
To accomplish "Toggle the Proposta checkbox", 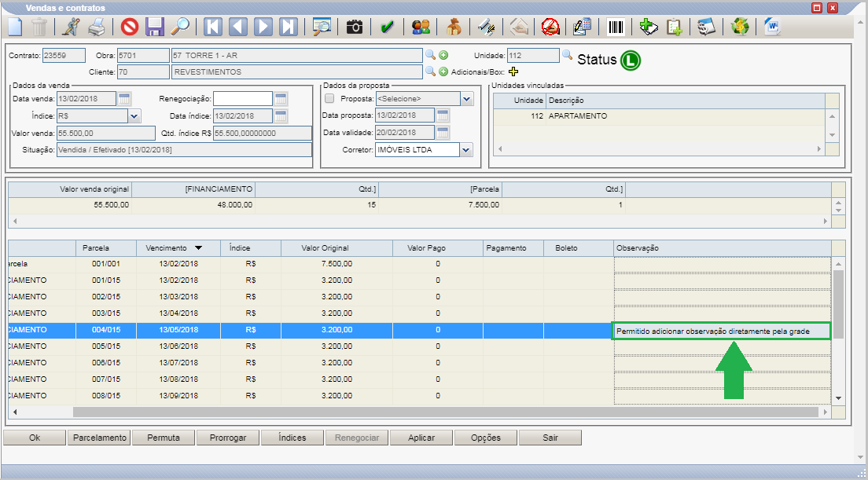I will coord(329,99).
